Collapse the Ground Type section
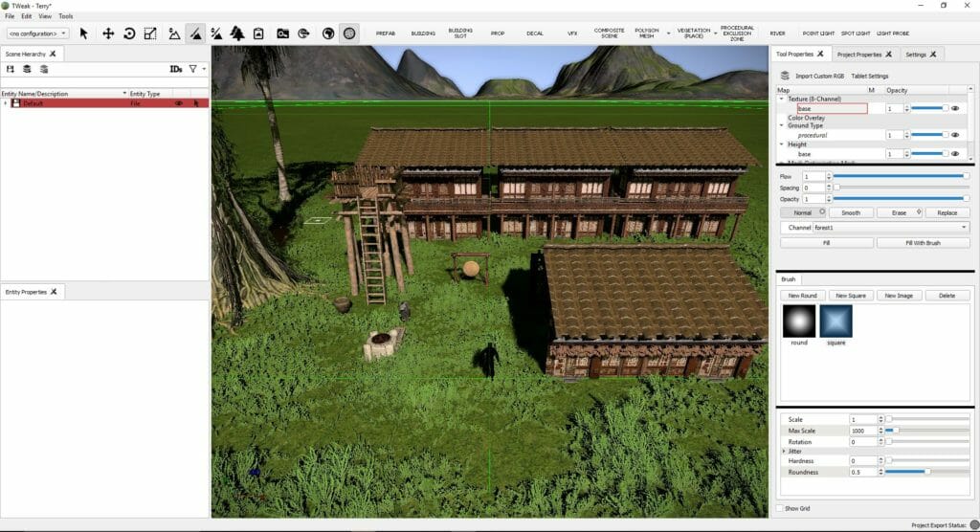 [x=782, y=125]
